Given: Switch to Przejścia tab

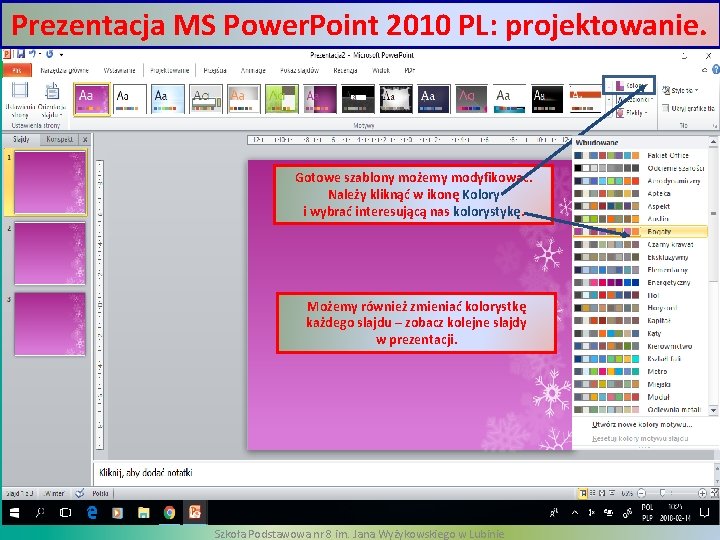Looking at the screenshot, I should click(215, 70).
